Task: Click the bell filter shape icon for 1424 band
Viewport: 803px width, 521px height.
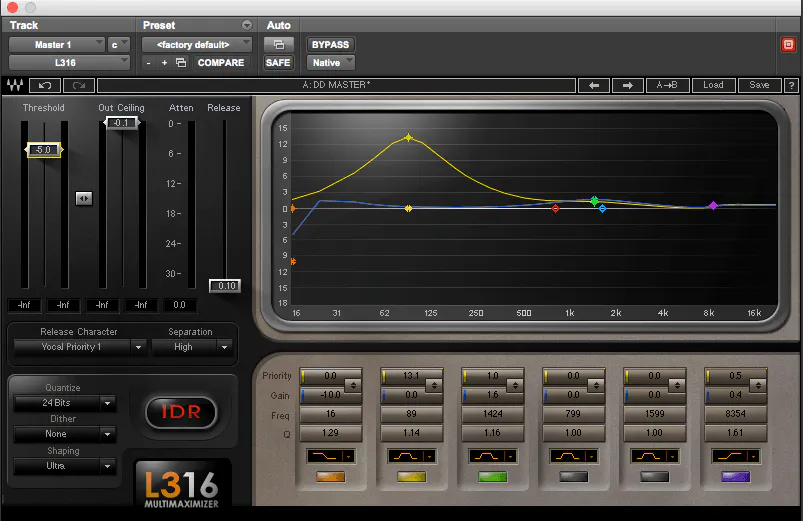Action: tap(487, 456)
